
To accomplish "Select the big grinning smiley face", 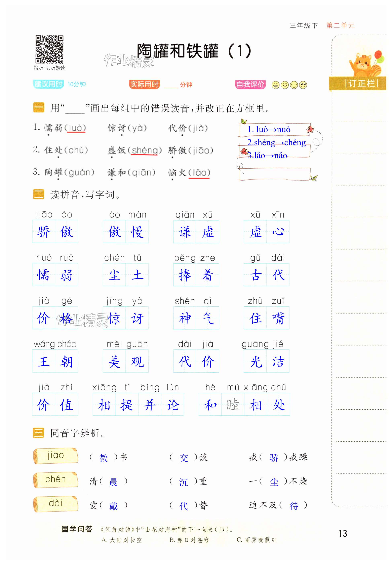I will (x=275, y=85).
